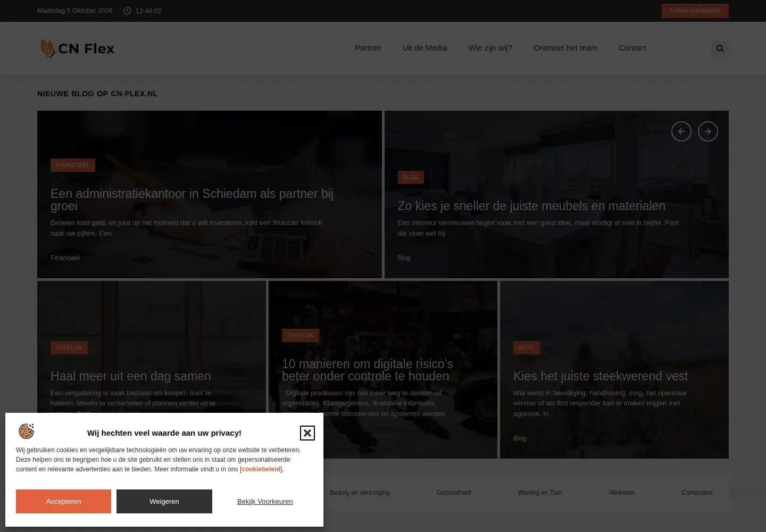Select the Gezondheid category
Screen dimensions: 766x532
tap(454, 493)
